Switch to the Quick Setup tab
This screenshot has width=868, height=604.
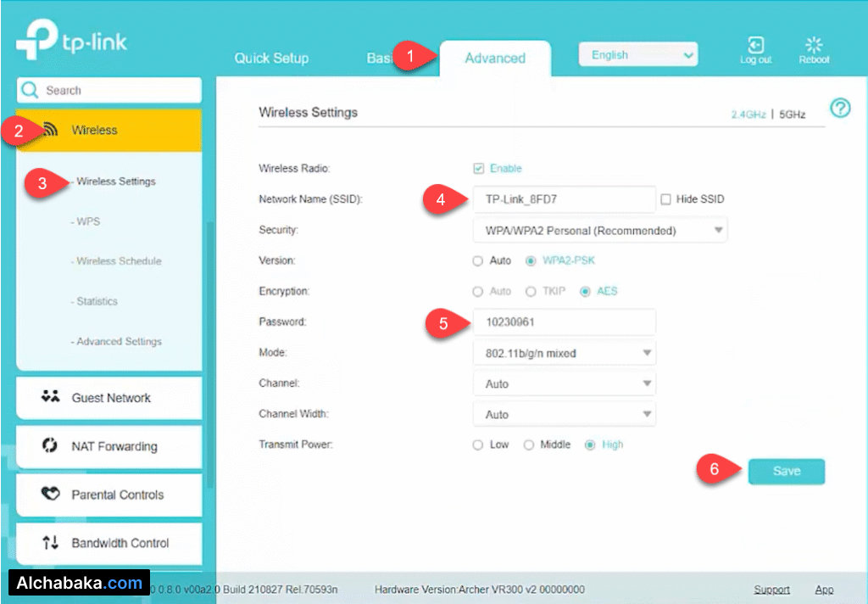pyautogui.click(x=271, y=58)
